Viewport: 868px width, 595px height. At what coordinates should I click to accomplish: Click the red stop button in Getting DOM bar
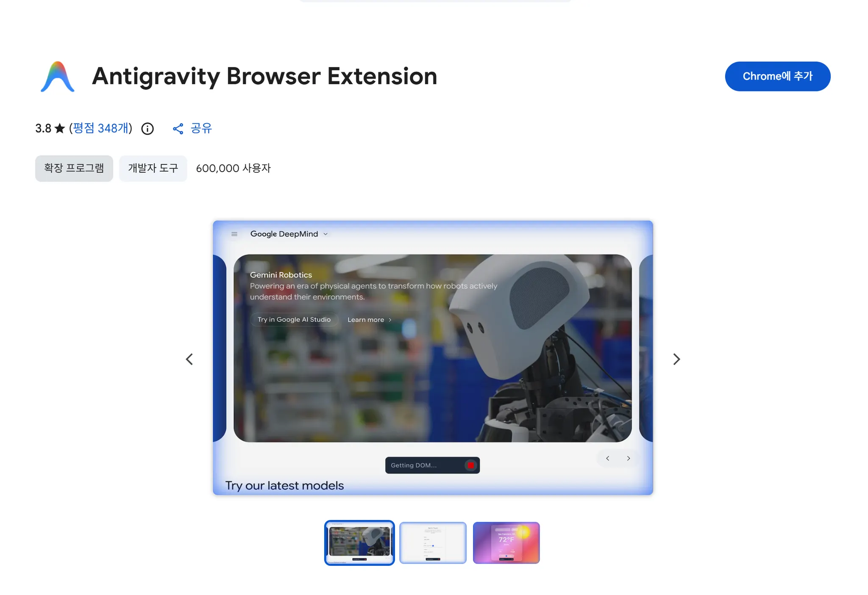pos(470,465)
